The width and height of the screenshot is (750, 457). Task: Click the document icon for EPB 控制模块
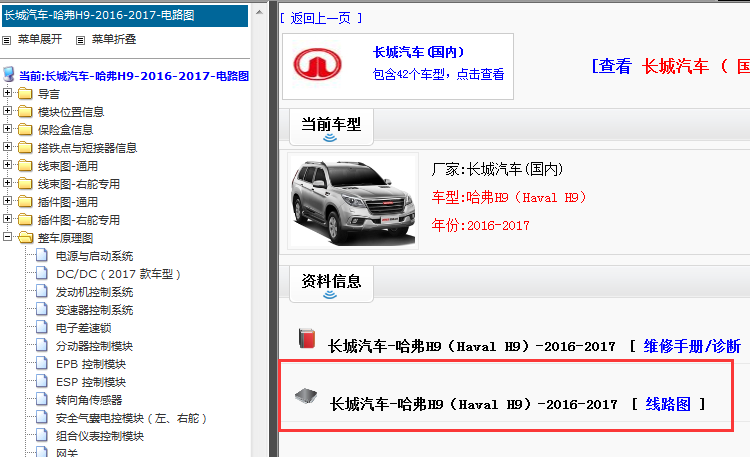click(42, 363)
